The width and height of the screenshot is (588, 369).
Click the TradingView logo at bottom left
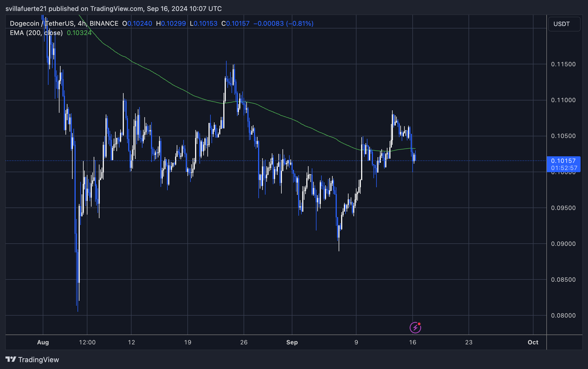click(32, 359)
